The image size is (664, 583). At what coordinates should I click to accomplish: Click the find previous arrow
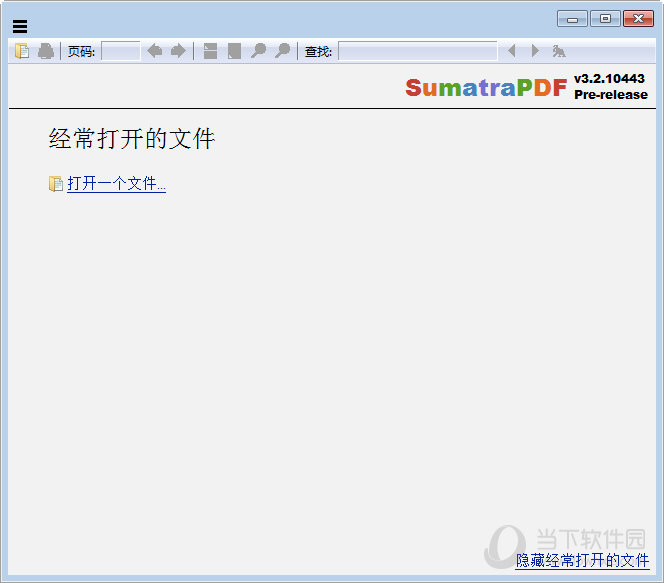point(512,51)
